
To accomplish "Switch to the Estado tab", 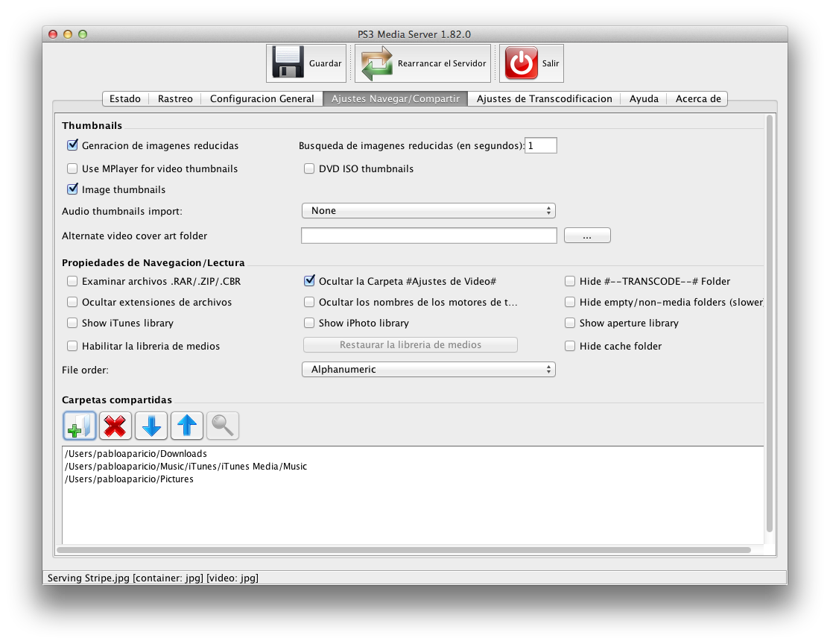I will [125, 98].
